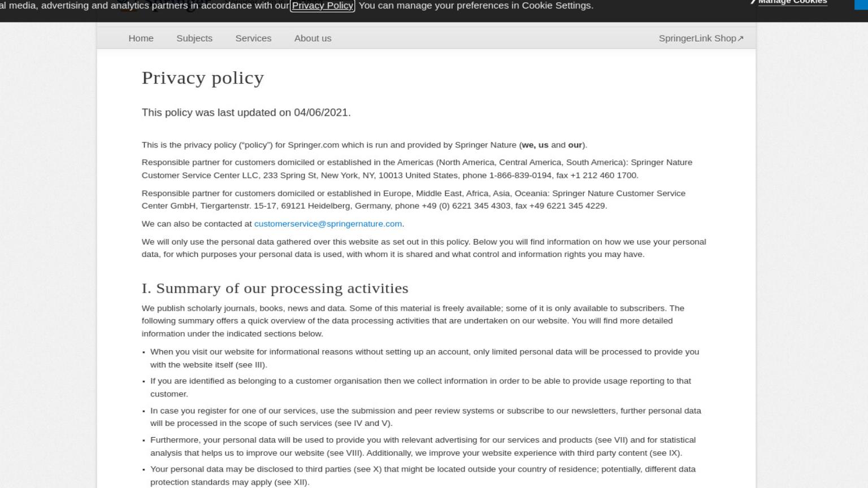Click the sentence 'This is the privacy policy (“policy”) for Springer.com'
This screenshot has width=868, height=488.
click(x=364, y=145)
